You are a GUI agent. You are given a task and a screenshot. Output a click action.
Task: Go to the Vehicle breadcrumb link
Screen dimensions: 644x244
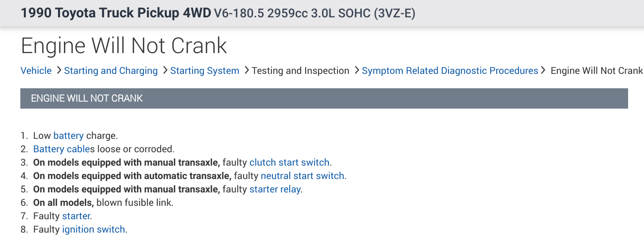click(x=36, y=71)
